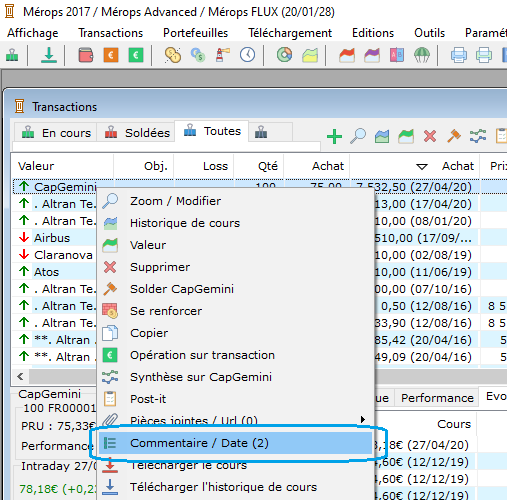The image size is (507, 500).
Task: Click the pie chart icon in main toolbar
Action: (x=284, y=55)
